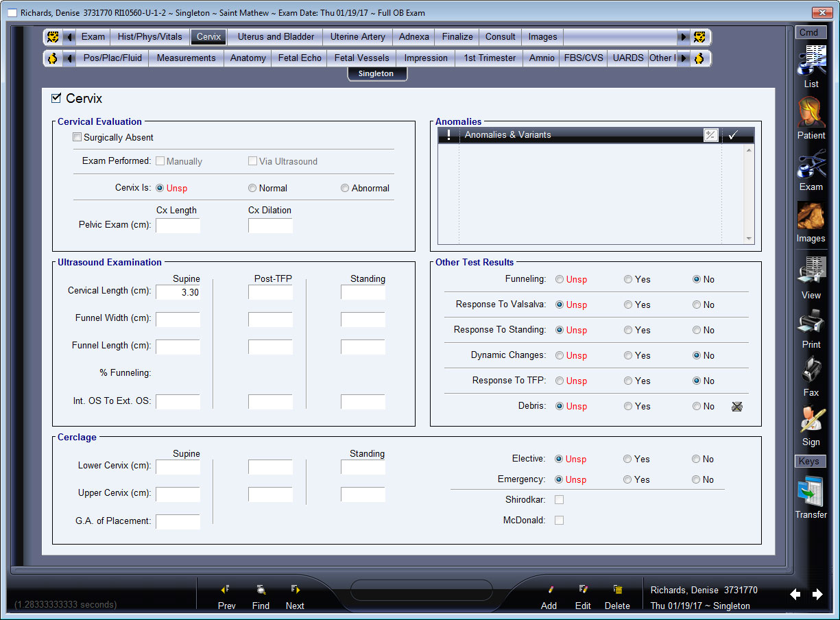Open the Finalize tab

[x=457, y=37]
